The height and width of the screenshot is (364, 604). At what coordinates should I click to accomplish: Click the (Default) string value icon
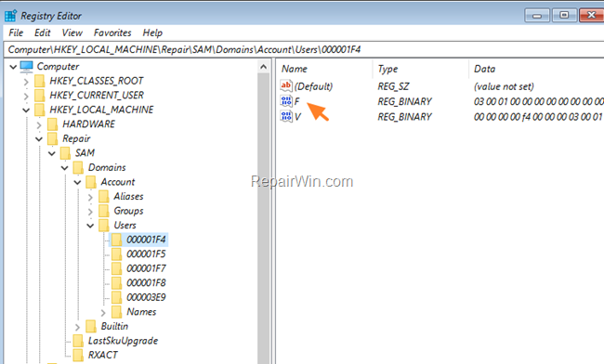[286, 85]
